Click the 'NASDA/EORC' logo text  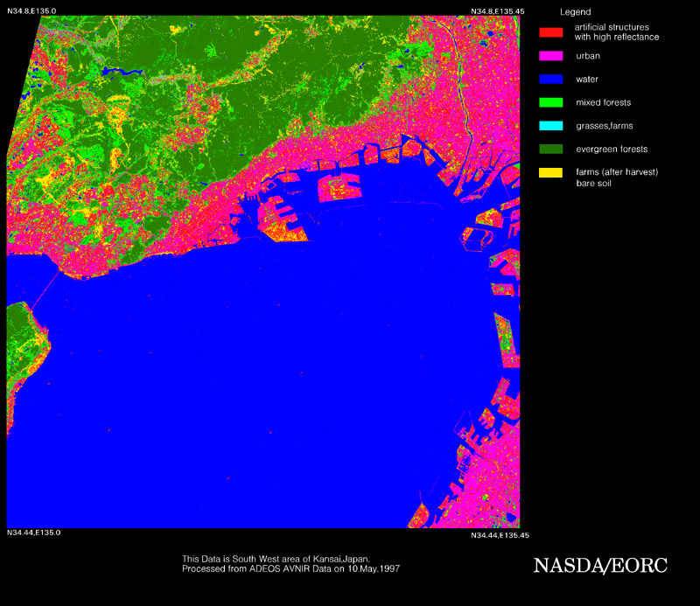tap(600, 566)
